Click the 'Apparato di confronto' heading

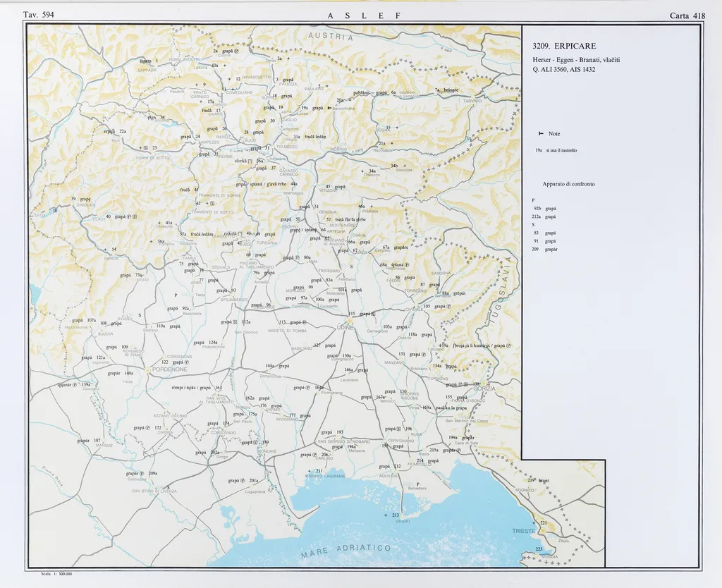point(568,183)
